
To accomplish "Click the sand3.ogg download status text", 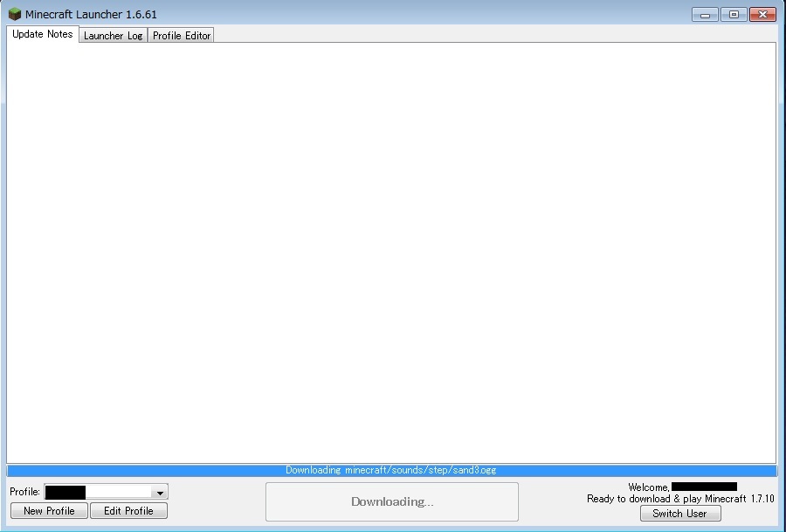I will coord(390,470).
